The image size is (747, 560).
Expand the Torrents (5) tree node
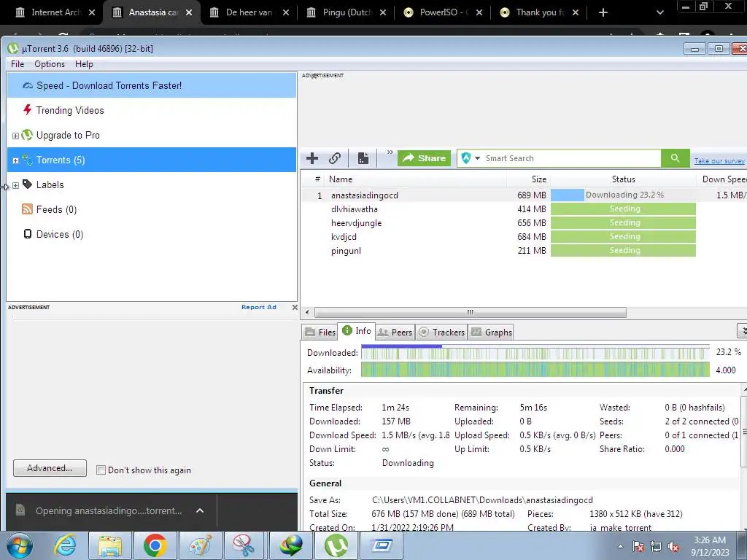coord(15,160)
